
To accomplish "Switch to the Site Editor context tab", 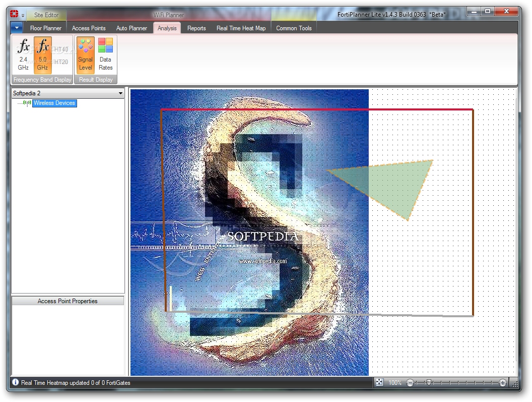I will 46,15.
